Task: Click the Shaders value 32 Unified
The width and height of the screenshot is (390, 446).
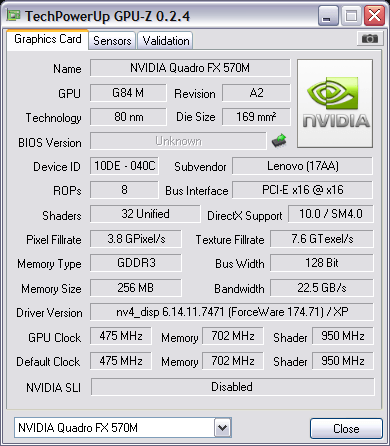Action: 145,214
